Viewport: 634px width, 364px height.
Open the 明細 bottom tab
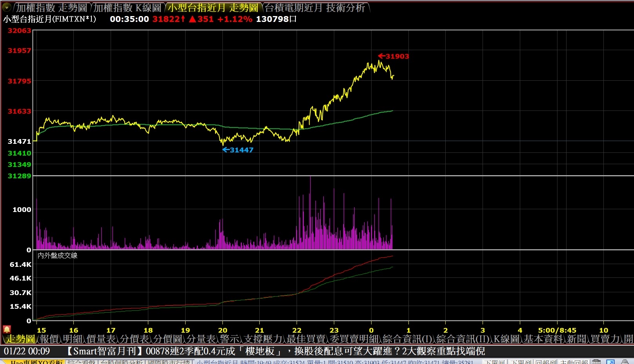(x=73, y=339)
